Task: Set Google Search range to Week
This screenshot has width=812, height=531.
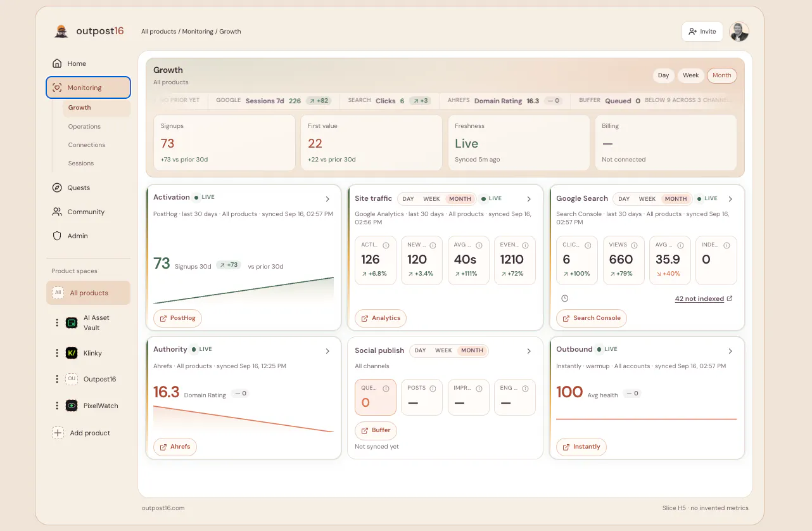Action: [647, 199]
